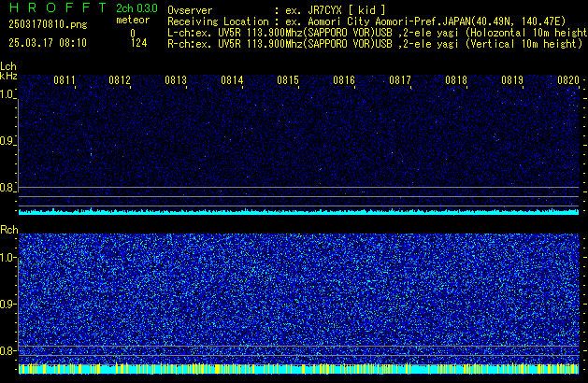Select the 1.0 frequency label on the Rch axis

[7, 258]
